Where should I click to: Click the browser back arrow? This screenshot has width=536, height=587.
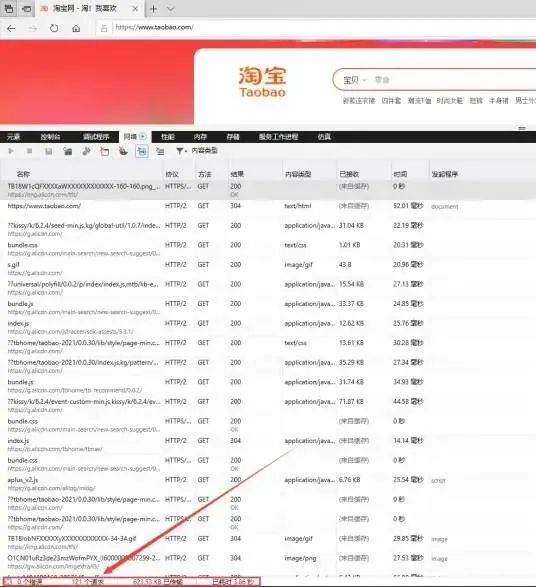coord(12,28)
